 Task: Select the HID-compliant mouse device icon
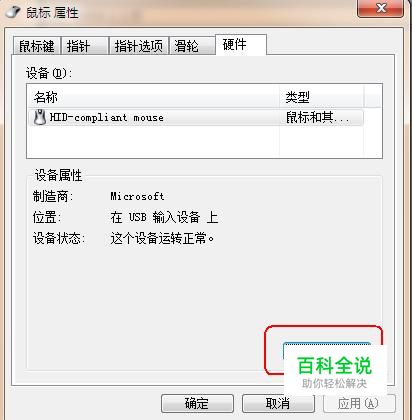coord(40,117)
